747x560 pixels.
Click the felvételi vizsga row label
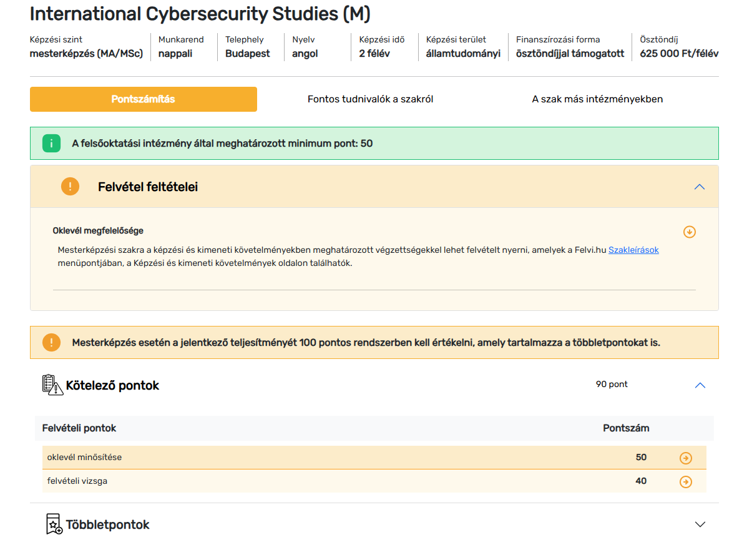(77, 481)
